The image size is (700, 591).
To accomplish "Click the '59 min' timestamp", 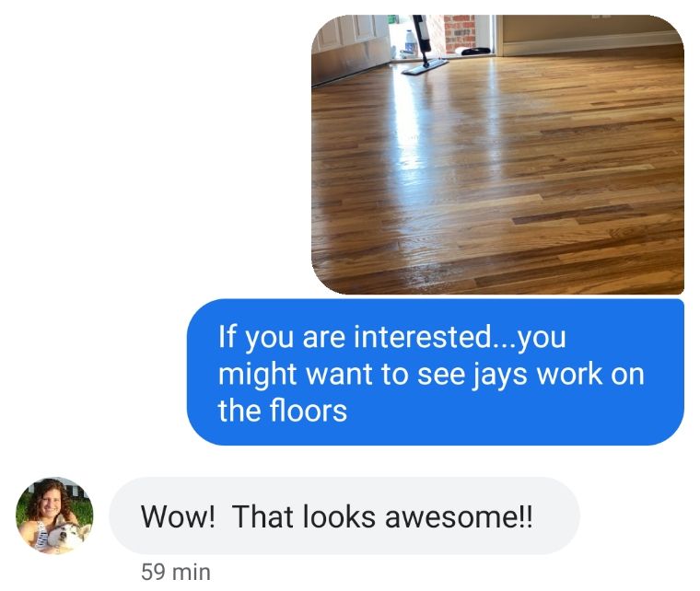I will pyautogui.click(x=175, y=573).
